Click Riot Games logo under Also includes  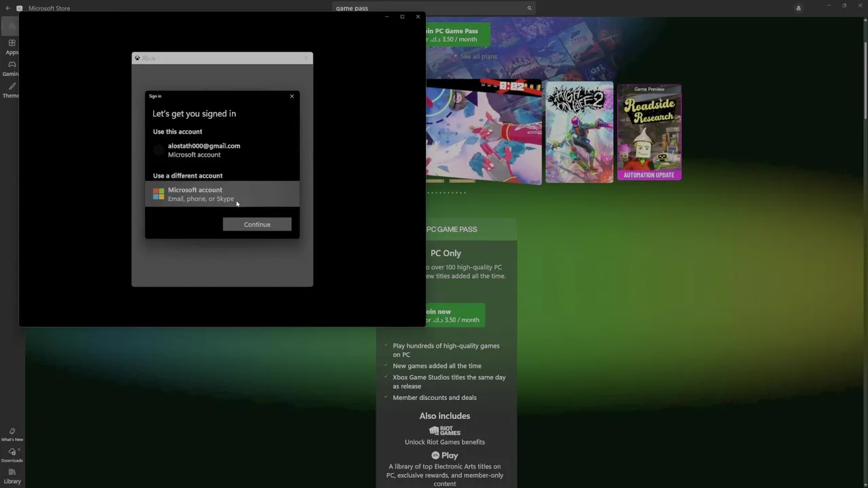click(x=445, y=430)
